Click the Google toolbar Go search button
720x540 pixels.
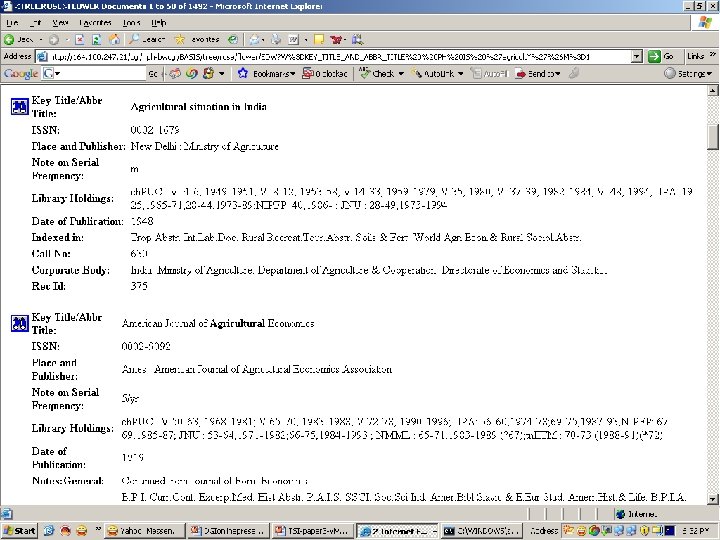[x=153, y=73]
